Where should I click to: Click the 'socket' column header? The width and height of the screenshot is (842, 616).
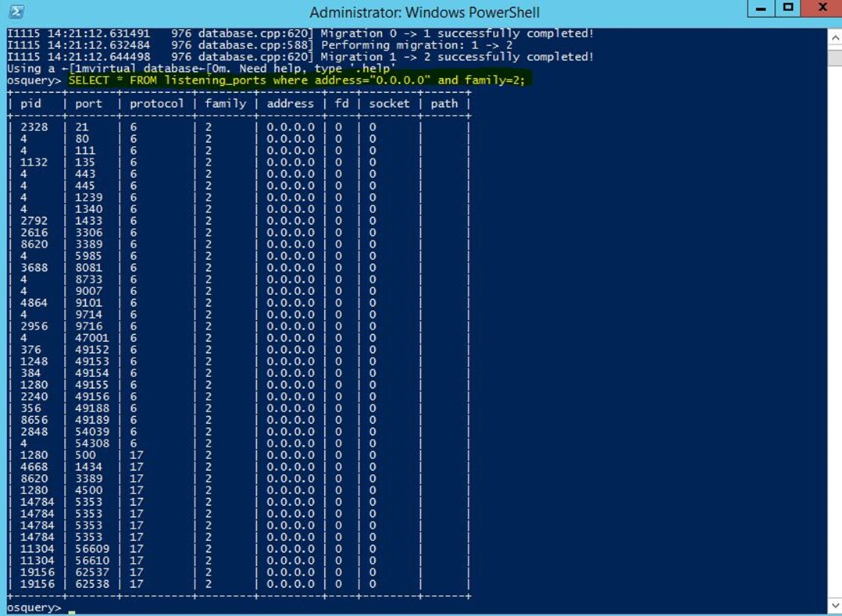click(x=389, y=104)
